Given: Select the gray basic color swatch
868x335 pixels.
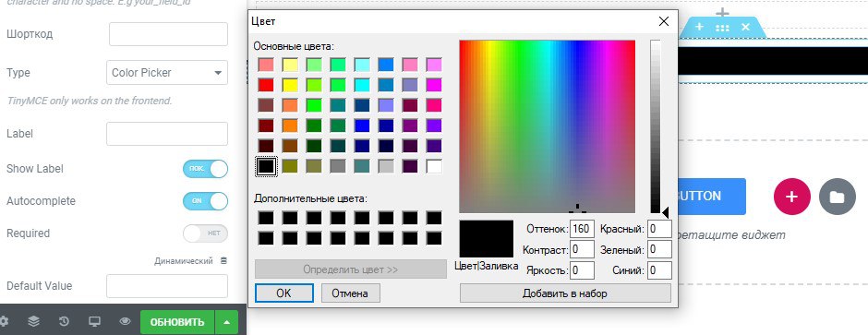Looking at the screenshot, I should (x=338, y=166).
